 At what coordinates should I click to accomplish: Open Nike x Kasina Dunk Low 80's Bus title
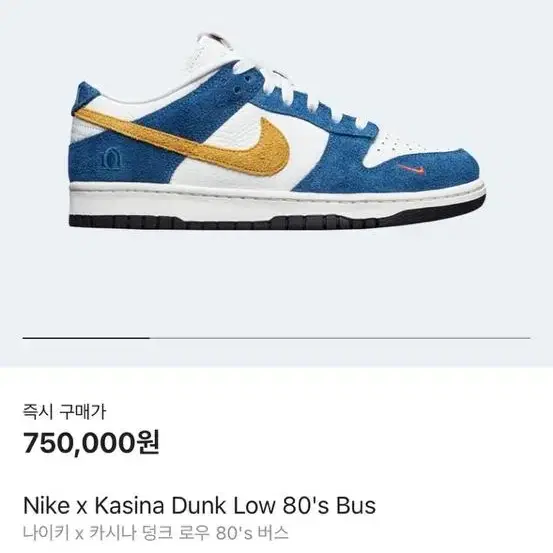point(199,506)
